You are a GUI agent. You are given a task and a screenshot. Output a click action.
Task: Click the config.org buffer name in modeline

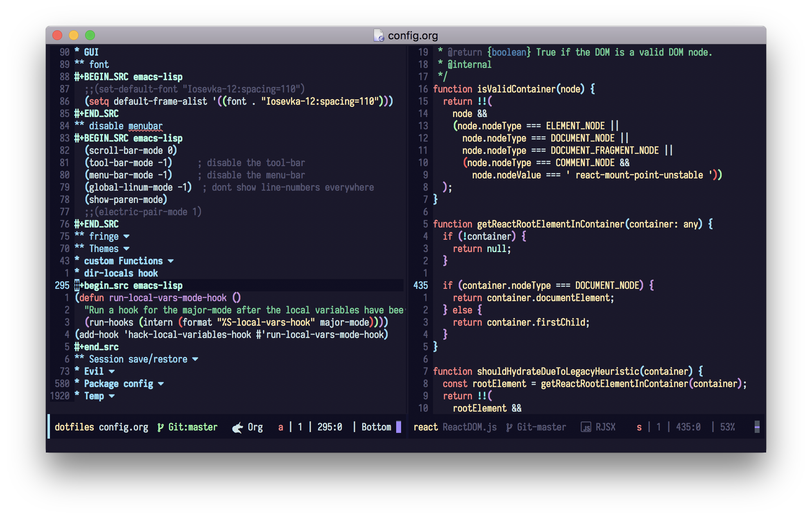coord(123,427)
